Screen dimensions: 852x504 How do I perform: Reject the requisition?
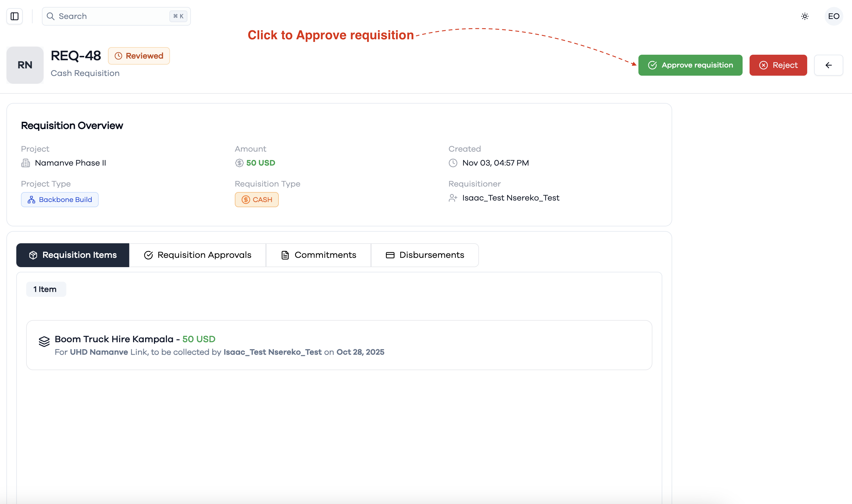pos(778,65)
